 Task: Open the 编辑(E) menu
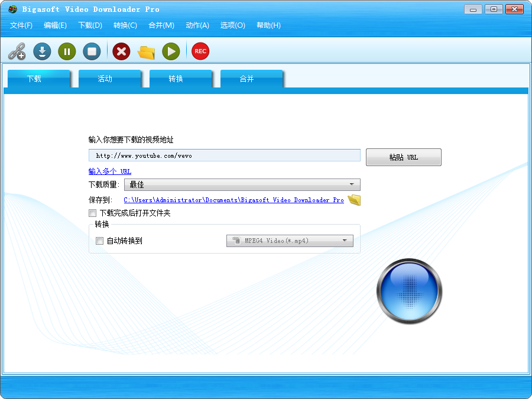56,25
